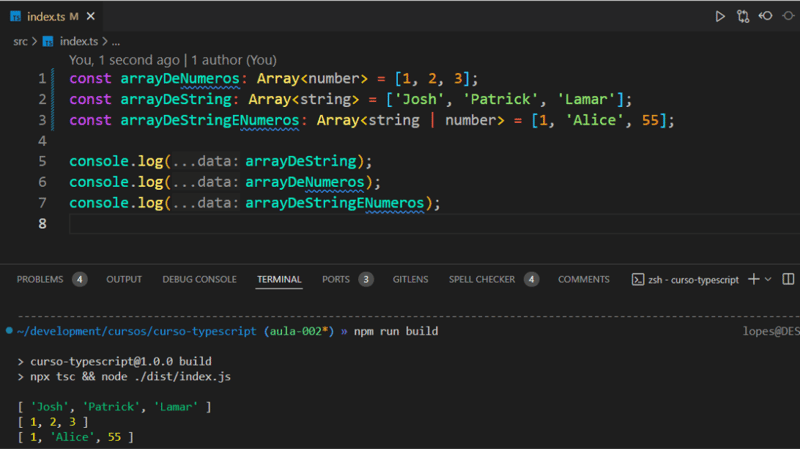Switch to the PROBLEMS tab
The image size is (800, 449).
pos(40,279)
